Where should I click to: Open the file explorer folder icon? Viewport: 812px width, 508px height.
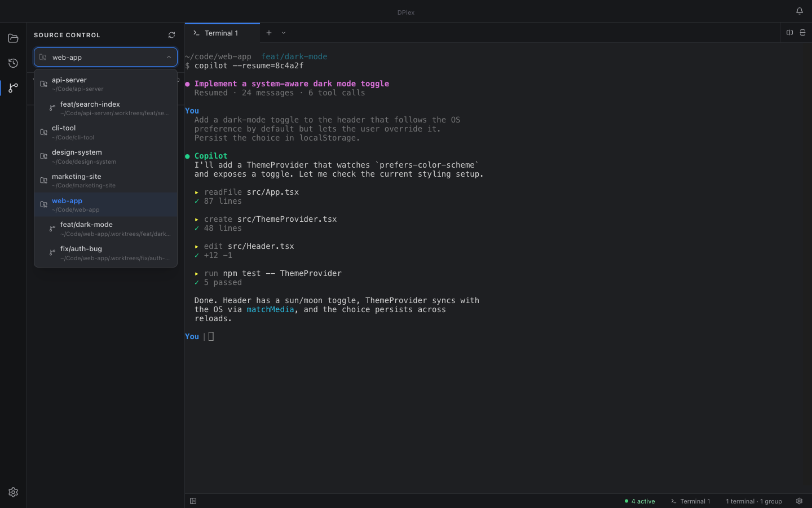point(13,38)
